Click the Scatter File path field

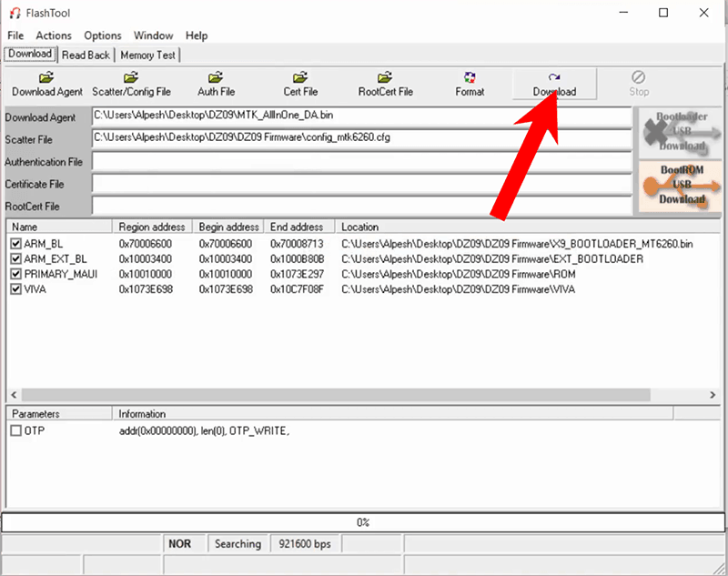tap(361, 137)
